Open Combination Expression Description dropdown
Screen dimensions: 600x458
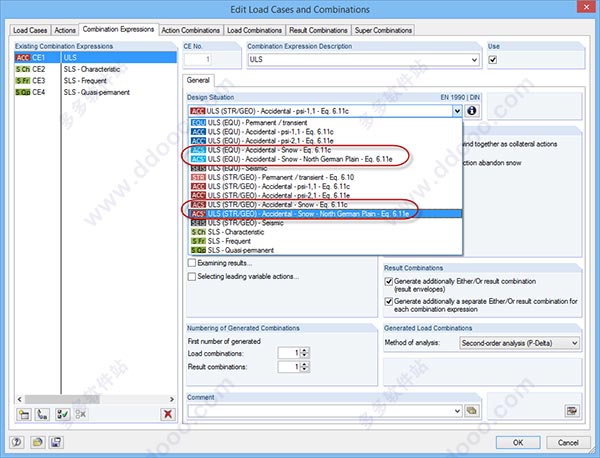(x=474, y=60)
